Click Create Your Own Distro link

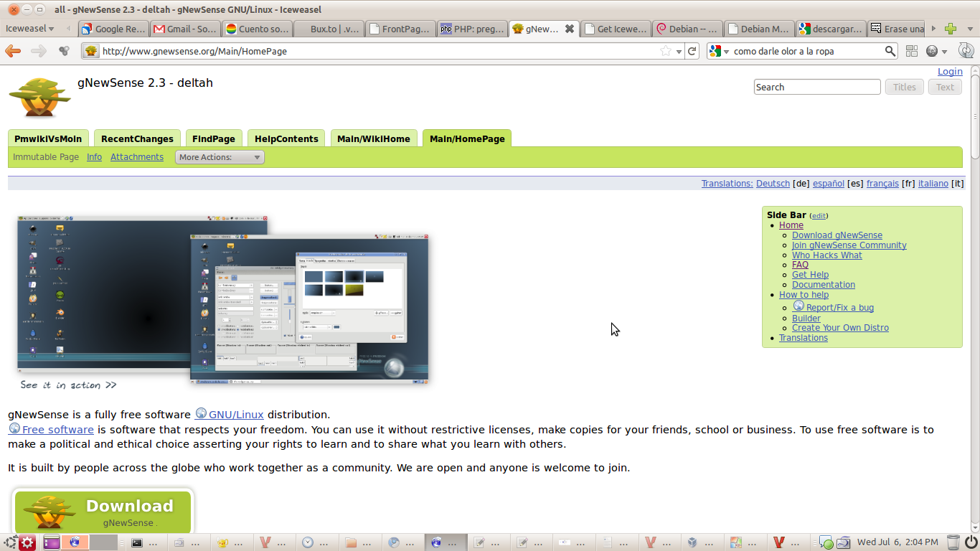[x=840, y=327]
